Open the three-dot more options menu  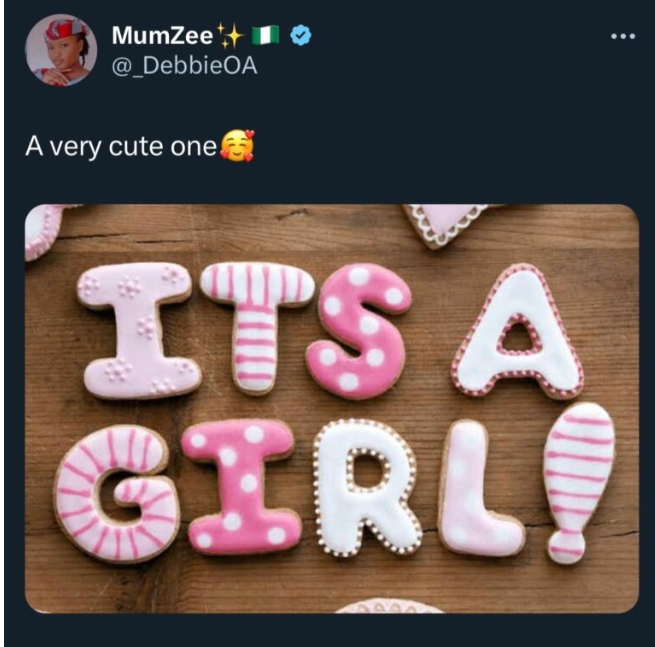click(x=622, y=36)
